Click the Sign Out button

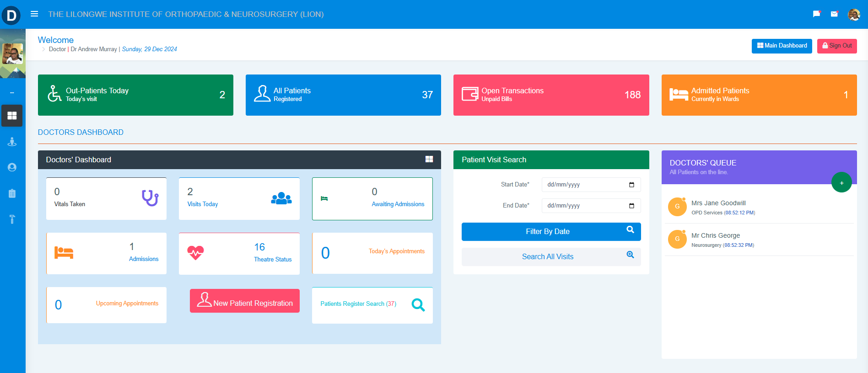836,46
